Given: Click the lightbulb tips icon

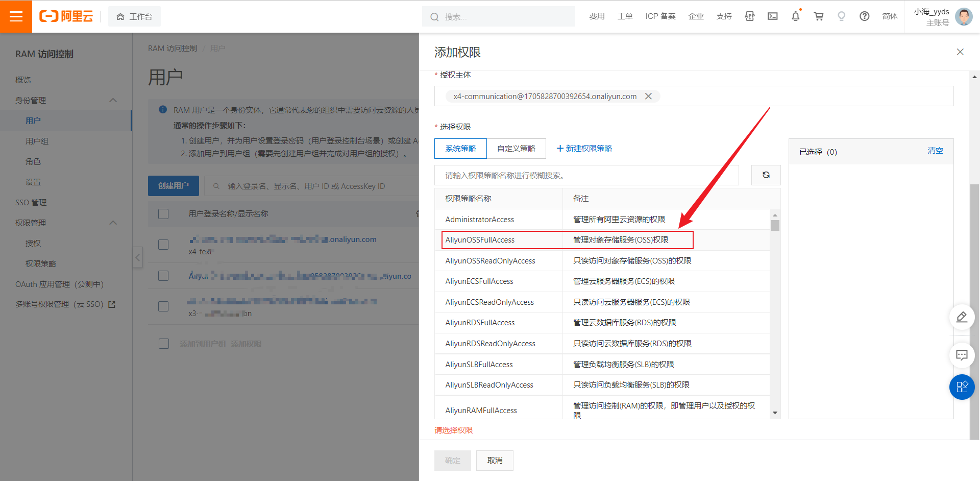Looking at the screenshot, I should (x=842, y=16).
